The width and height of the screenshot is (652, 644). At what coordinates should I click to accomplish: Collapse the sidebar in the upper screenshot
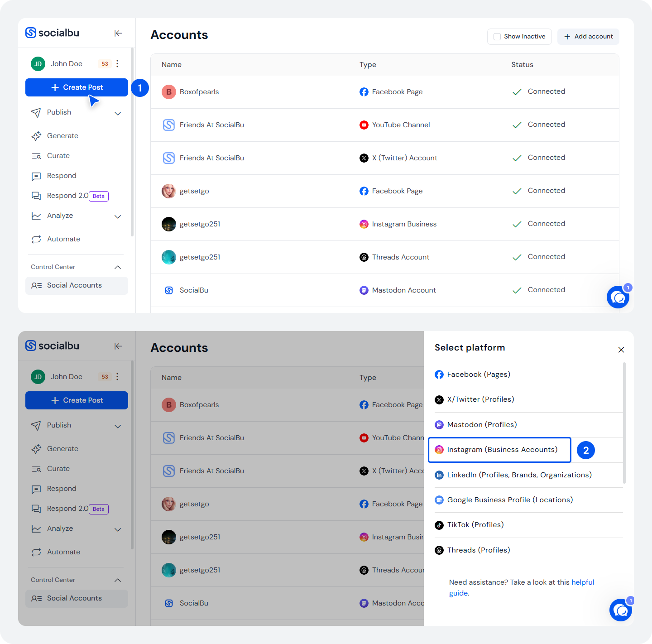click(118, 33)
